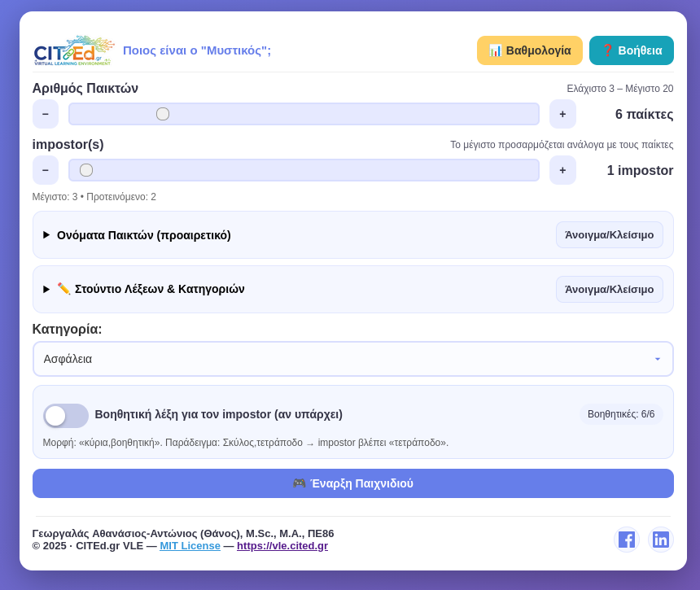Open the Facebook page icon

(x=627, y=540)
